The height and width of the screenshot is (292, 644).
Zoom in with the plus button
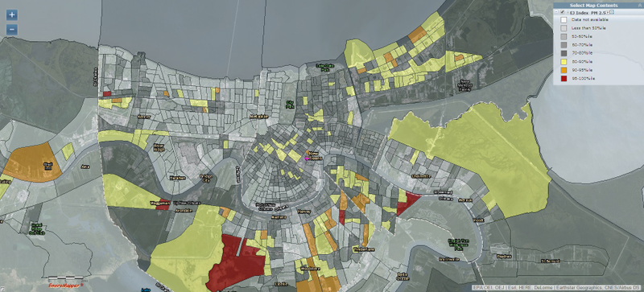click(12, 15)
